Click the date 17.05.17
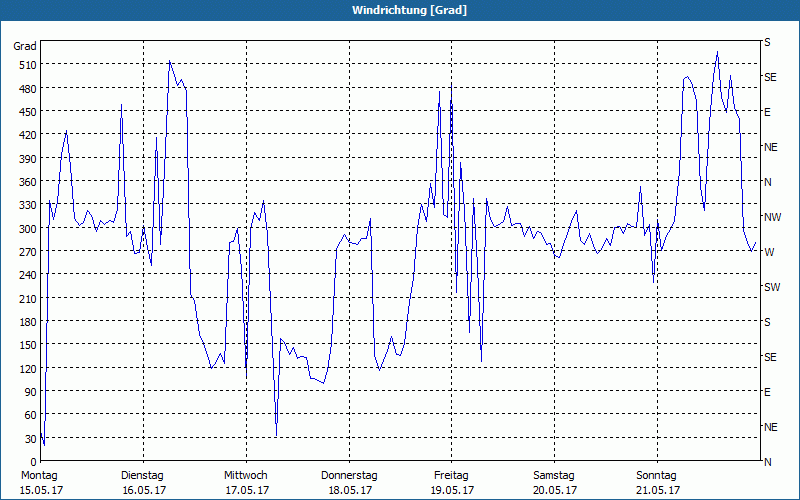The width and height of the screenshot is (800, 500). [x=247, y=490]
